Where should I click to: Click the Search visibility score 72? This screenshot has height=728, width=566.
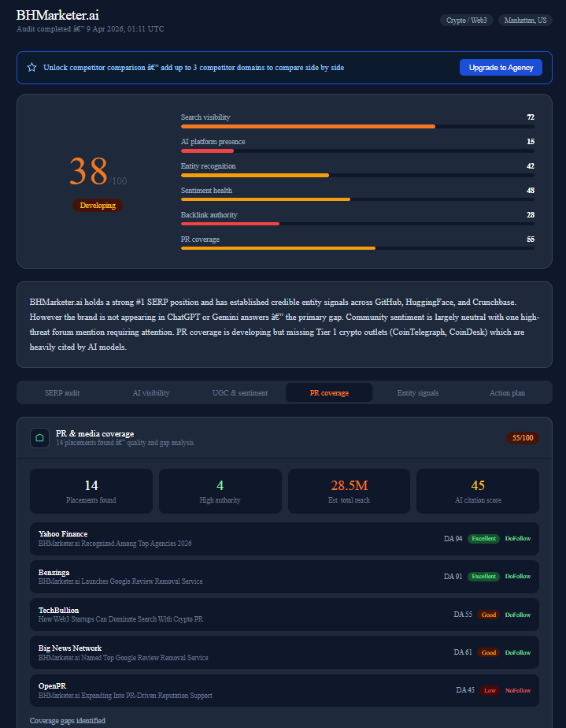(x=531, y=117)
